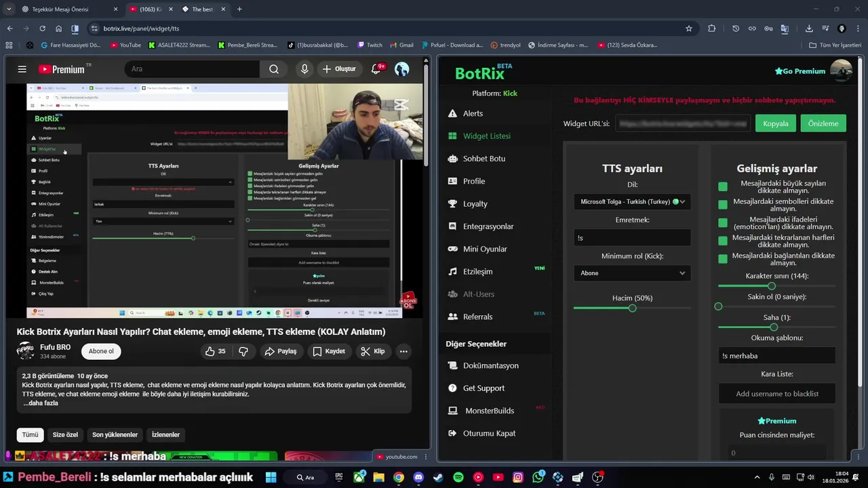The height and width of the screenshot is (488, 868).
Task: Toggle checkbox for ignoring tekrarlanan harfleri
Action: tap(723, 241)
